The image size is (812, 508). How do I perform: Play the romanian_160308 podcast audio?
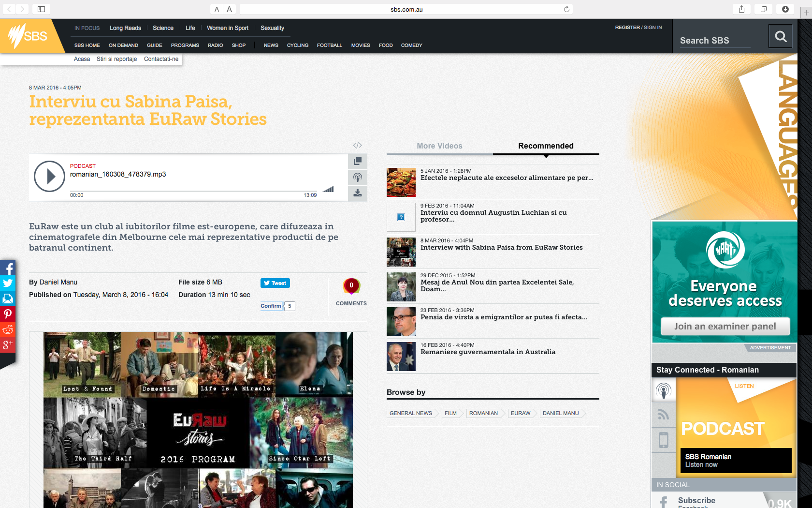click(49, 176)
